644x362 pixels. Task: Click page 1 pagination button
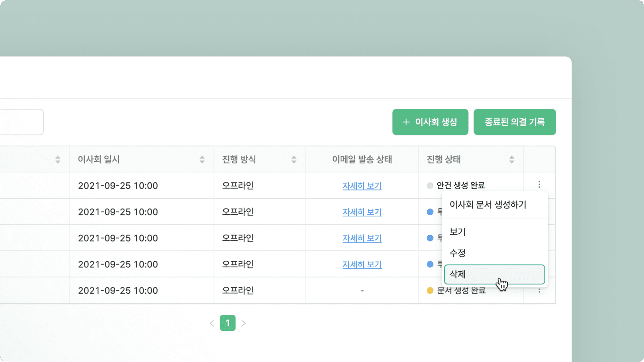(227, 323)
